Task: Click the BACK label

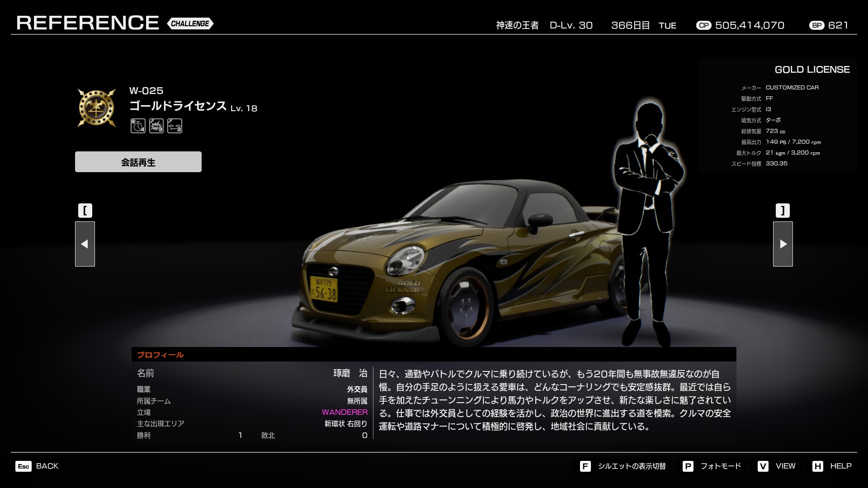Action: tap(47, 466)
